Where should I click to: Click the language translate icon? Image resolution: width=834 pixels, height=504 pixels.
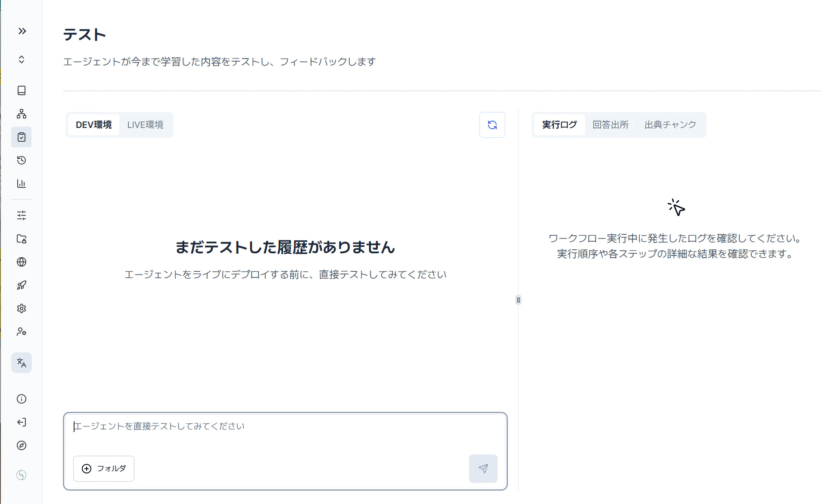[x=22, y=363]
